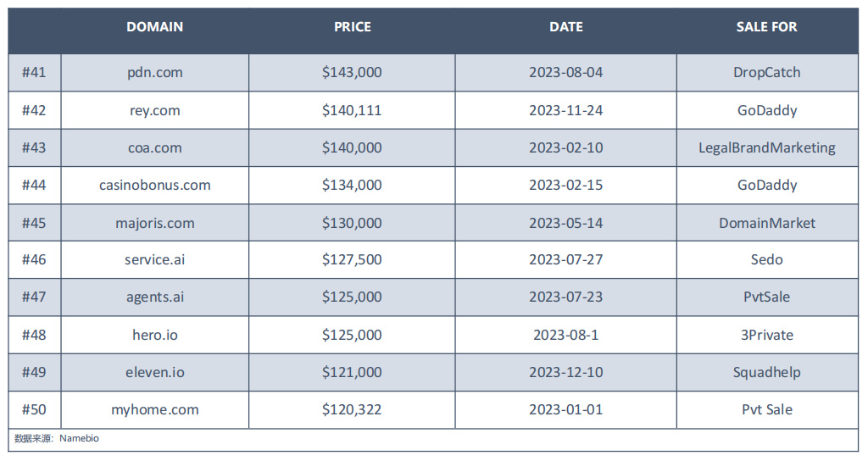The height and width of the screenshot is (461, 868).
Task: Select the rey.com domain cell
Action: (x=155, y=110)
